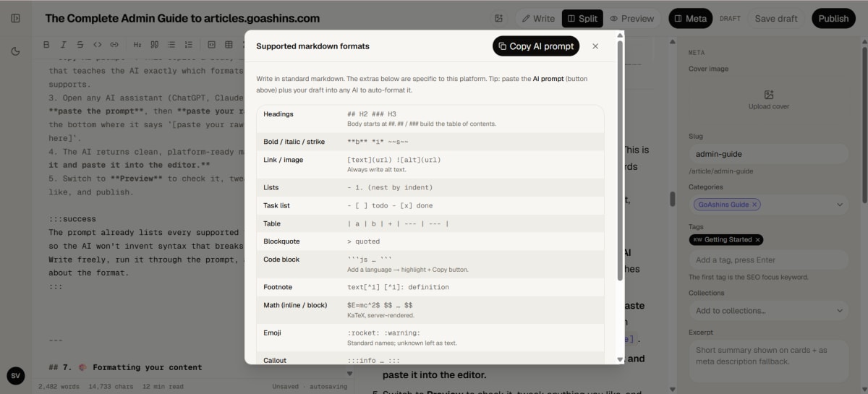
Task: Apply italic formatting from editor toolbar
Action: click(64, 45)
